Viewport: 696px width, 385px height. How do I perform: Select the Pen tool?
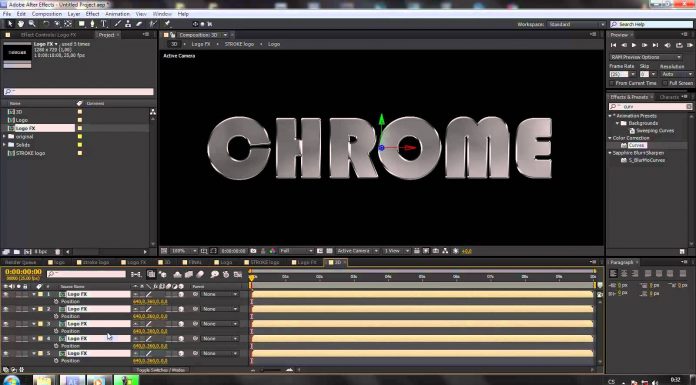(x=92, y=24)
